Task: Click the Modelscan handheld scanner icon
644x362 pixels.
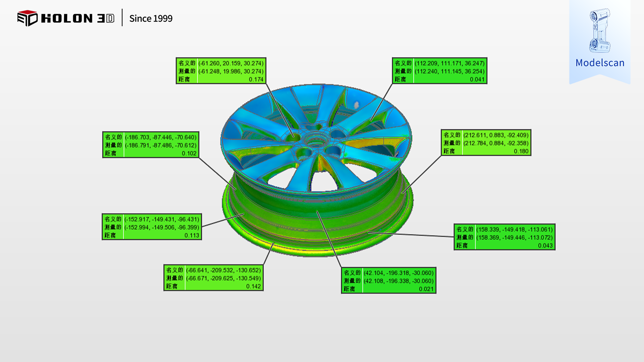Action: pyautogui.click(x=599, y=31)
